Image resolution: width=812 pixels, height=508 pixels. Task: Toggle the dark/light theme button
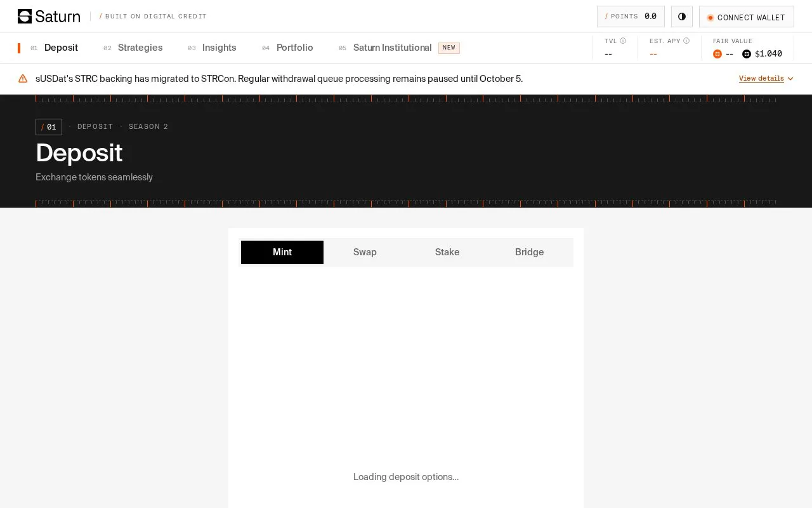(x=682, y=17)
